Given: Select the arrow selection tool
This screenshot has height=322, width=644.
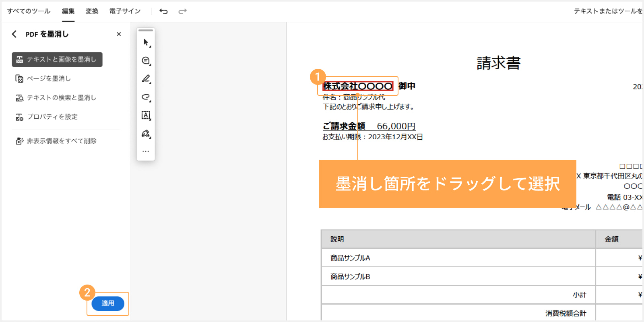Looking at the screenshot, I should [x=146, y=42].
